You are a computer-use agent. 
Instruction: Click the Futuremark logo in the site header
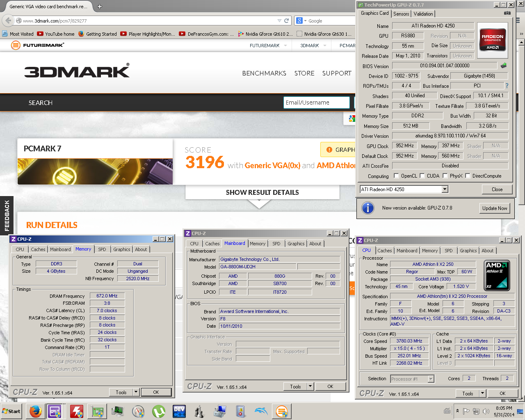click(x=38, y=45)
